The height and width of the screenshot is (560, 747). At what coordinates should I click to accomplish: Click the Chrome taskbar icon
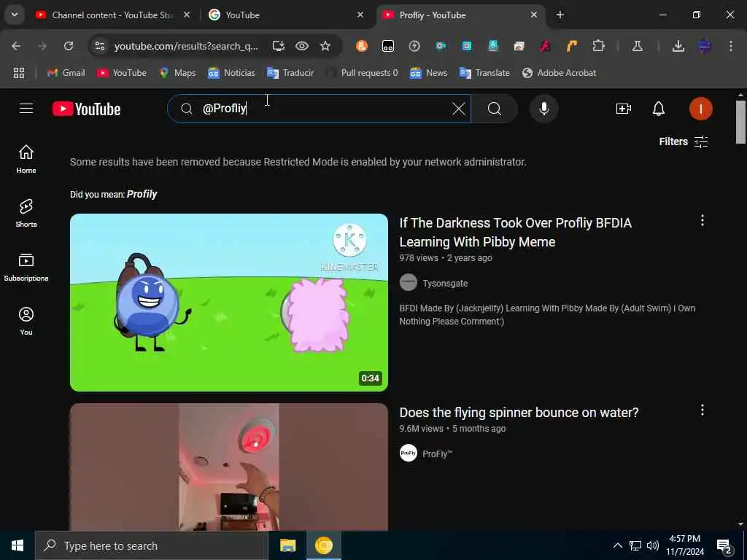(323, 545)
